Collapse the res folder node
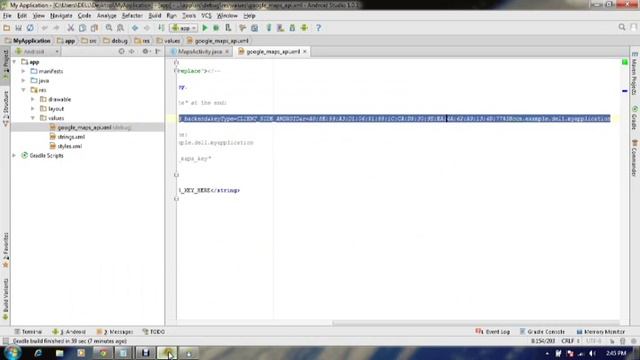Screen dimensions: 640x360 [24, 90]
